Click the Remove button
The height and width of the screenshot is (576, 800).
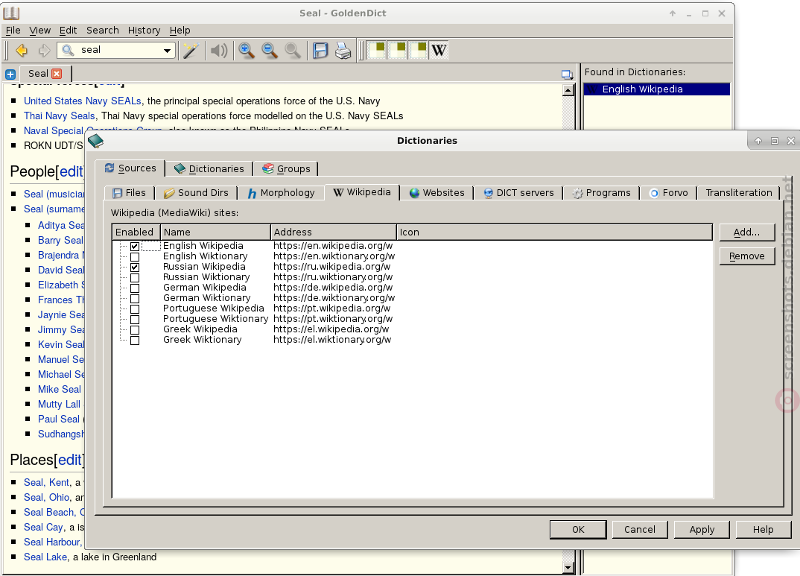click(x=746, y=256)
